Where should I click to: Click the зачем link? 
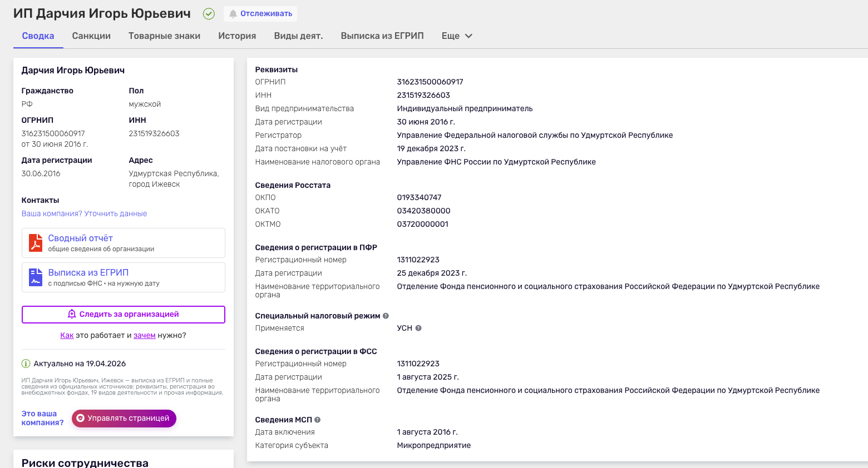[144, 335]
